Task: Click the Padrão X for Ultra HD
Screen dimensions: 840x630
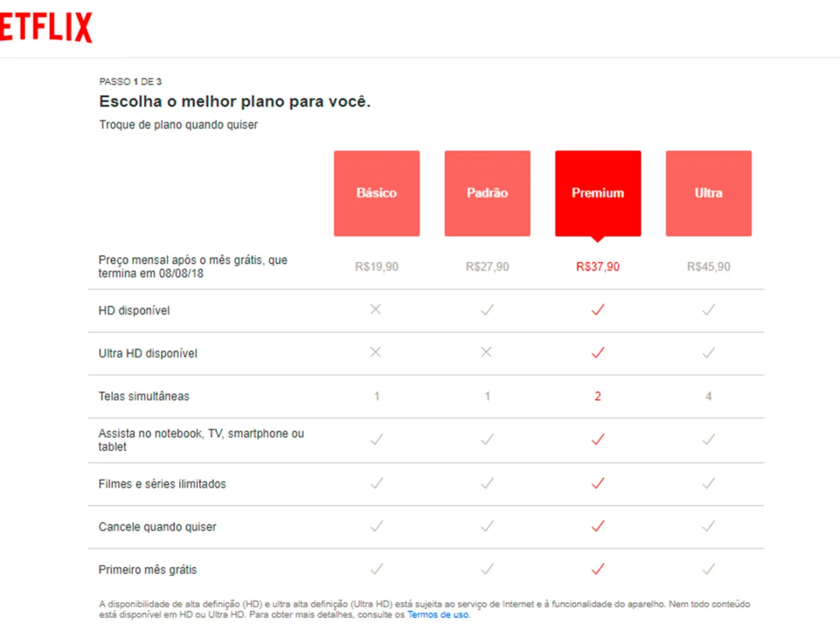Action: point(487,353)
